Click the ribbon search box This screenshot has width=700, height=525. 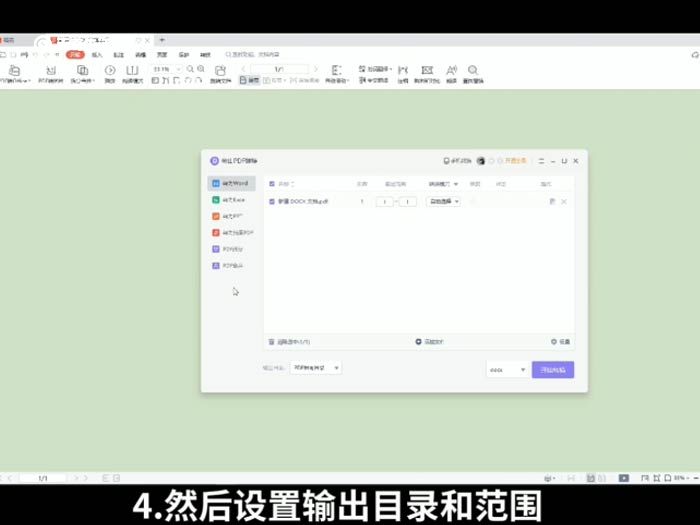tap(253, 54)
